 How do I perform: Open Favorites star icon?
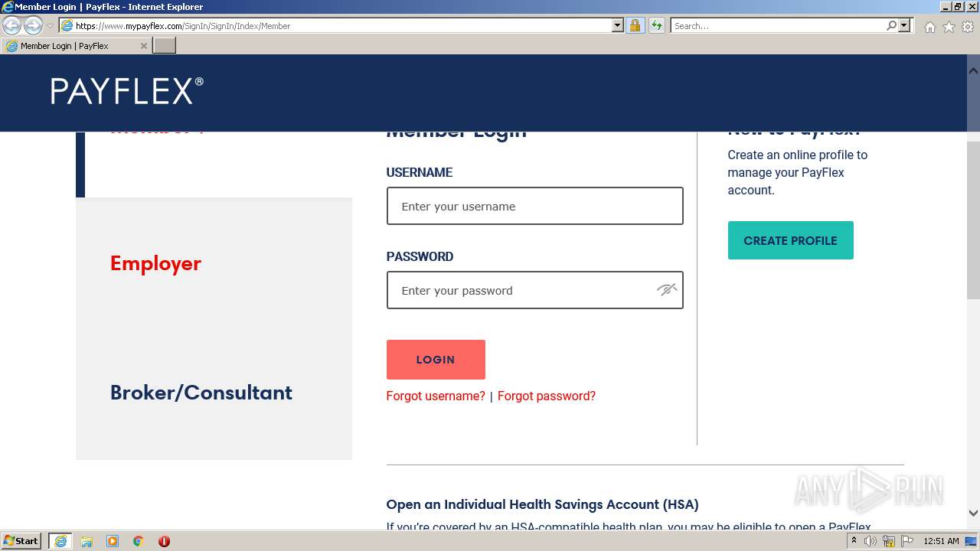pos(949,27)
